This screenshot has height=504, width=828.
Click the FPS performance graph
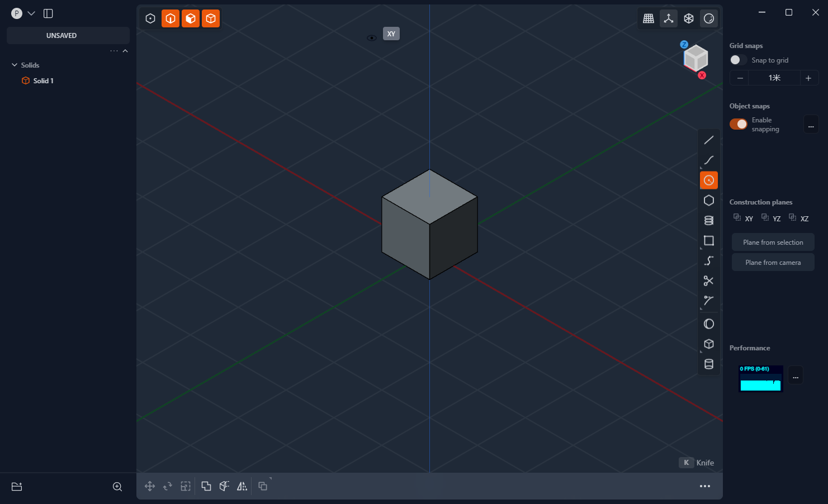[760, 378]
